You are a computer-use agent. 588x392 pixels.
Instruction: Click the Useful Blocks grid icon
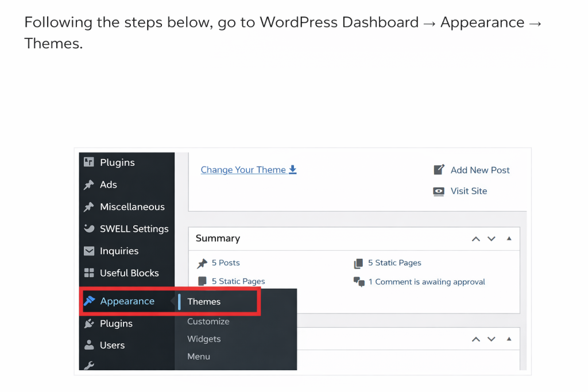coord(89,273)
